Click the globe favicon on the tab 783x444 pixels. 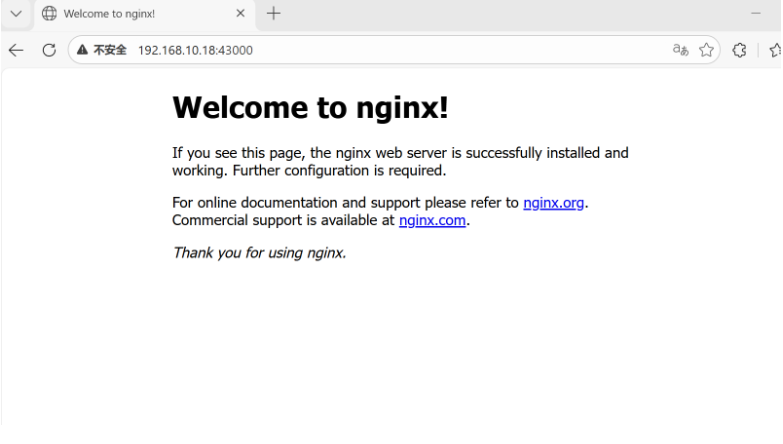(49, 13)
